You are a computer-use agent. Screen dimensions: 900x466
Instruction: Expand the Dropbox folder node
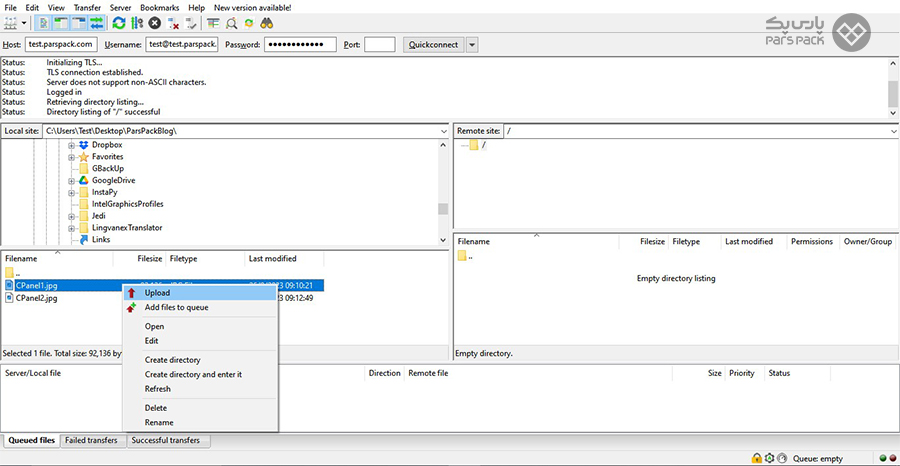tap(72, 145)
